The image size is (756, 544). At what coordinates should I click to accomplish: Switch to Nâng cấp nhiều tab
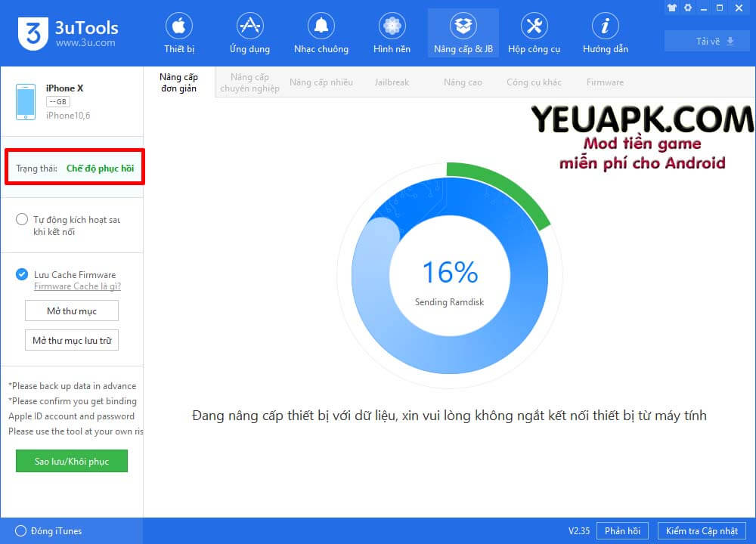point(321,82)
